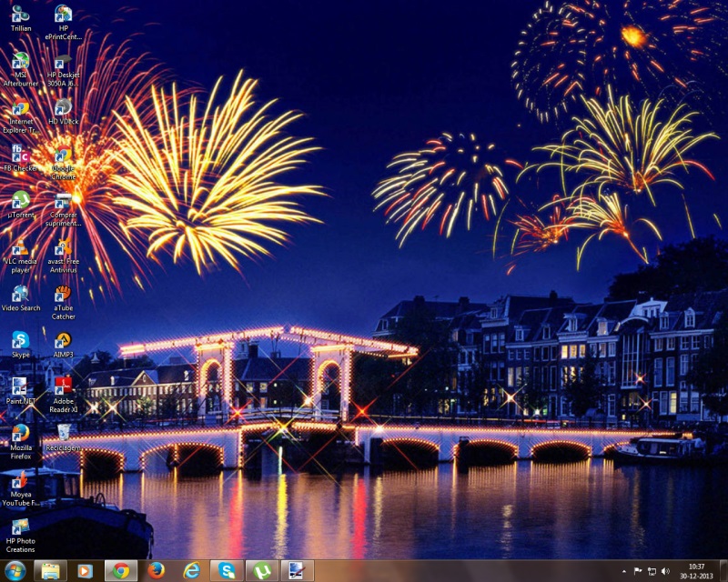The width and height of the screenshot is (728, 582).
Task: Show hidden system tray icons arrow
Action: click(623, 572)
